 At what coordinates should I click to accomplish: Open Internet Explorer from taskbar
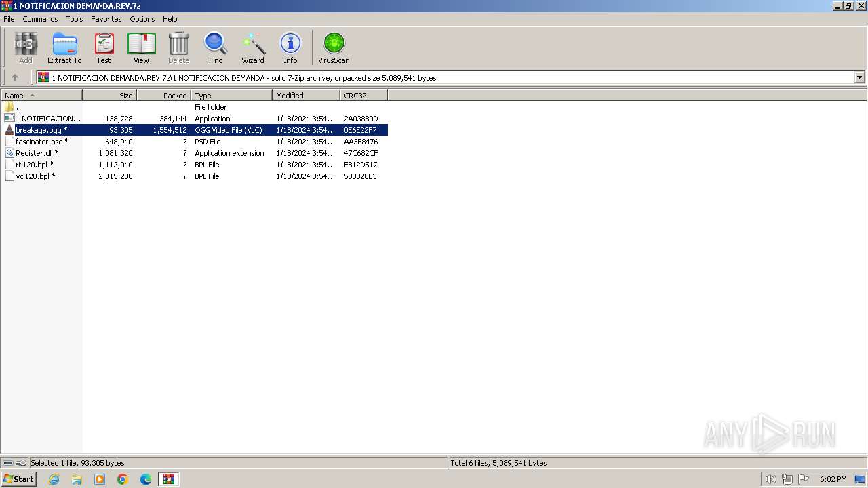pyautogui.click(x=54, y=479)
